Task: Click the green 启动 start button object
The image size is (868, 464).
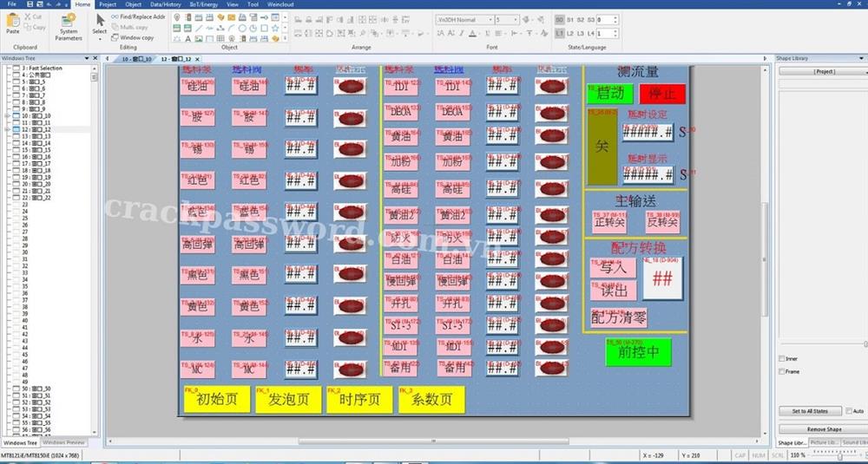Action: tap(609, 94)
